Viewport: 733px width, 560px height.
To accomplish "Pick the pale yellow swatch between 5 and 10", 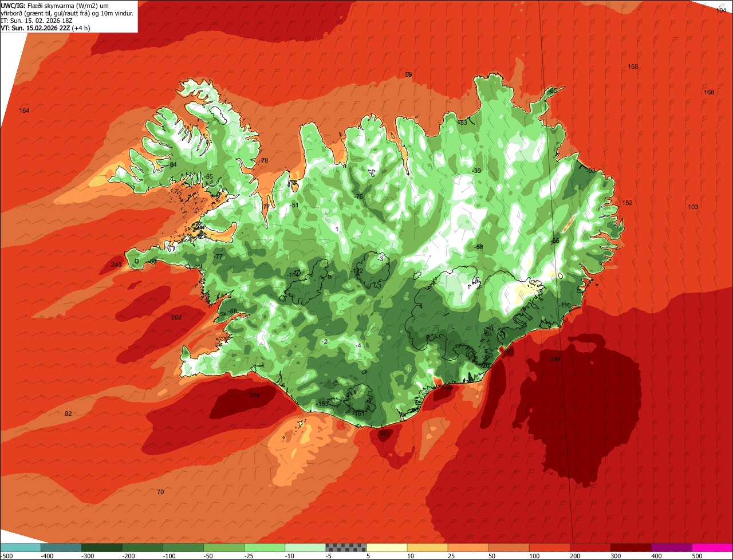I will coord(387,547).
